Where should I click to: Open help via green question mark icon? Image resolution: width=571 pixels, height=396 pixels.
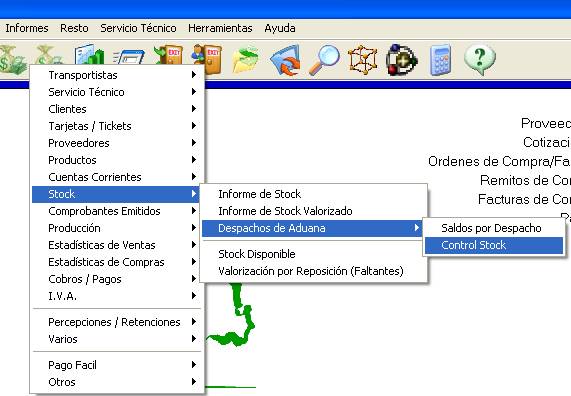tap(480, 59)
